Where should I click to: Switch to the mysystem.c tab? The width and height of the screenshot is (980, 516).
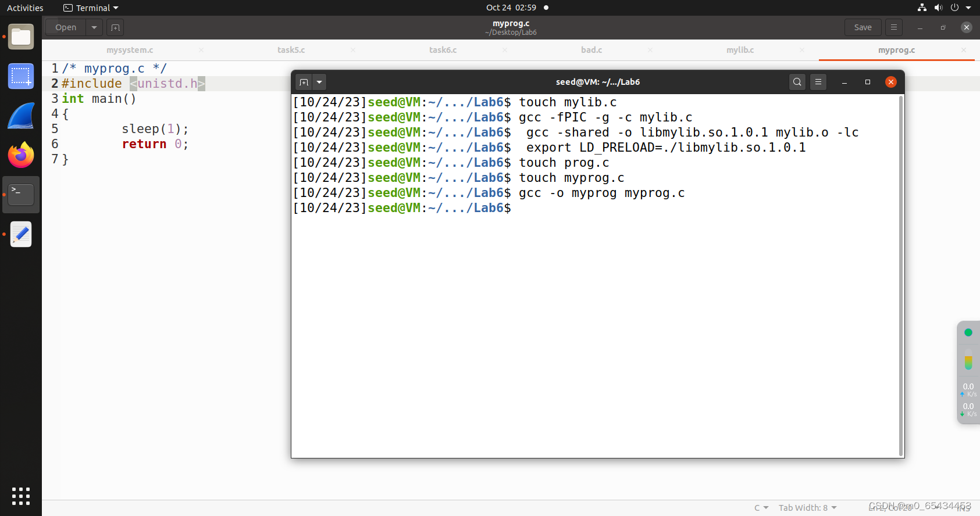(x=130, y=50)
